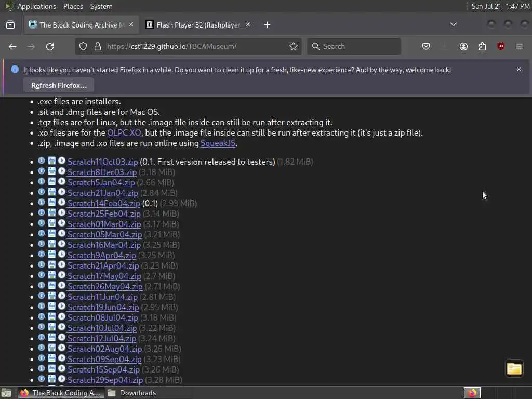Open the uBlock Origin extension icon
The height and width of the screenshot is (399, 532).
point(500,46)
